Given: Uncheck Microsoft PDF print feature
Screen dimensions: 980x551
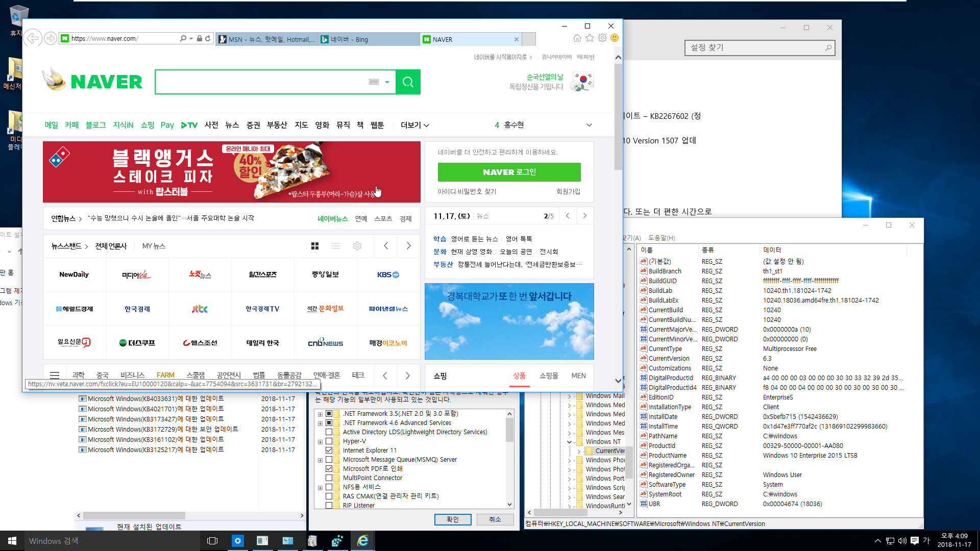Looking at the screenshot, I should [329, 469].
